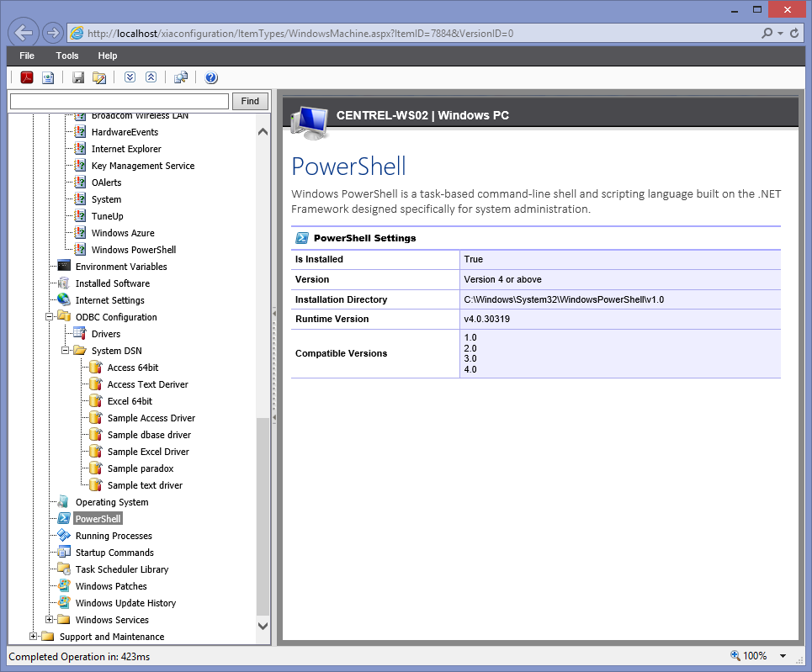812x672 pixels.
Task: Open the File menu
Action: coord(27,56)
